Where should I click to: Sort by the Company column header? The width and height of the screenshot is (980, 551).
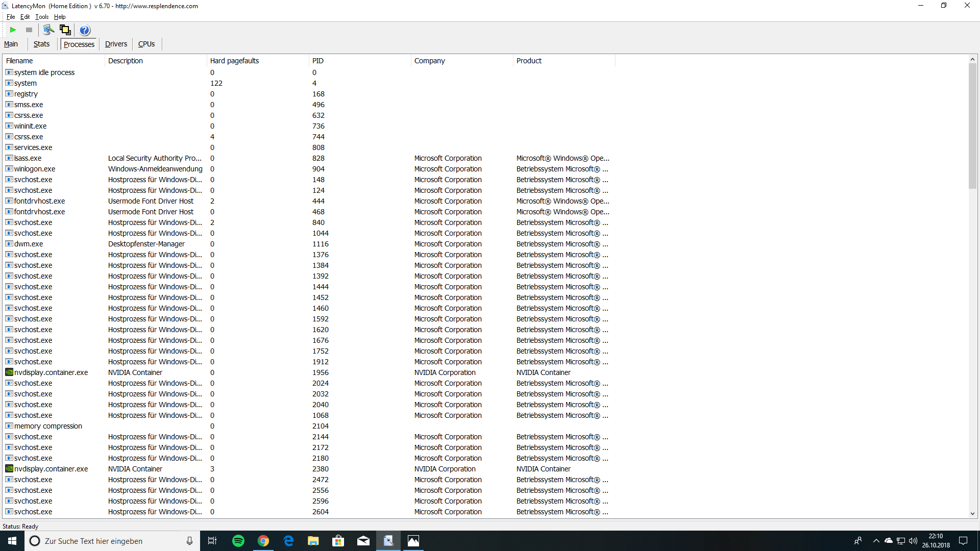pos(429,61)
